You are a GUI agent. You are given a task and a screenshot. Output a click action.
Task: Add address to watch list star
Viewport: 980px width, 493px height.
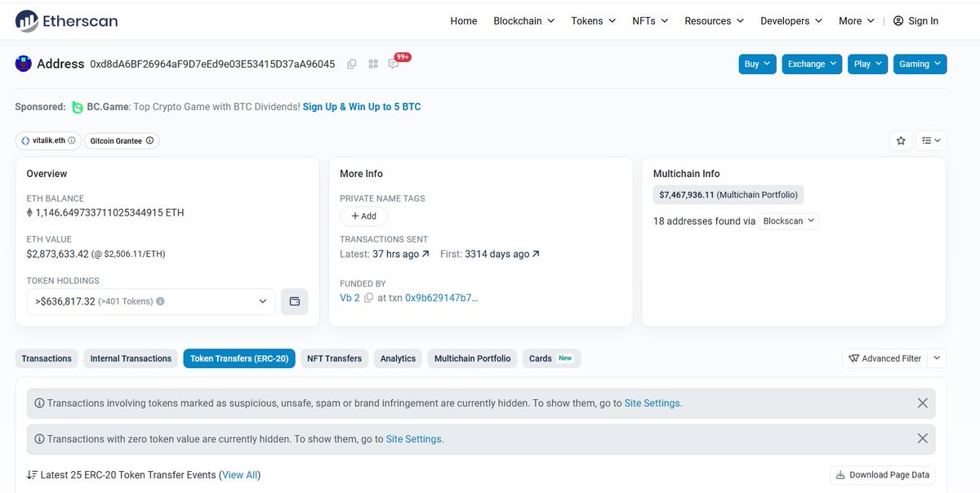[901, 140]
